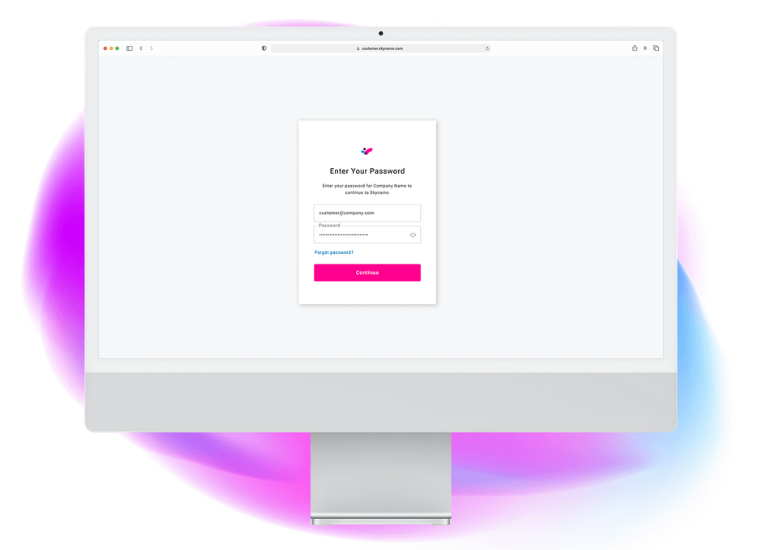The height and width of the screenshot is (550, 760).
Task: Reload the page via the address bar icon
Action: click(487, 48)
